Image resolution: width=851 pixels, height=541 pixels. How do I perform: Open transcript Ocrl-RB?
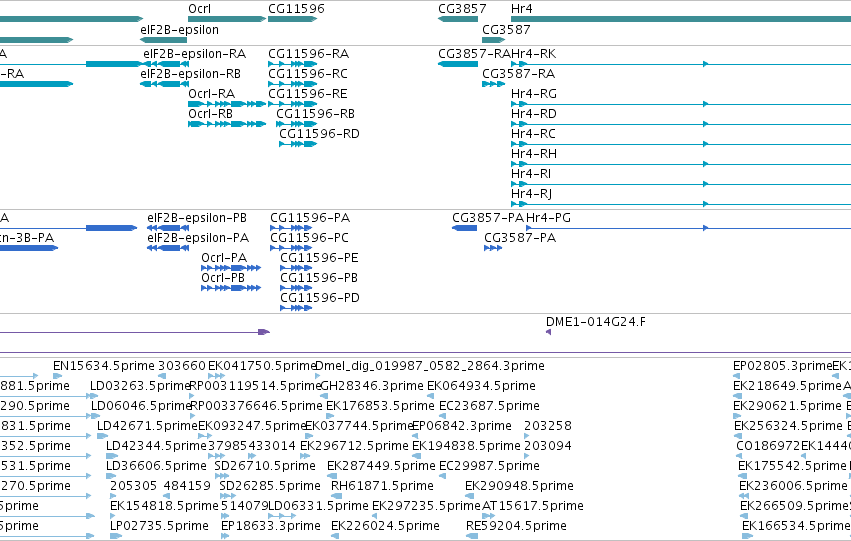[x=211, y=114]
